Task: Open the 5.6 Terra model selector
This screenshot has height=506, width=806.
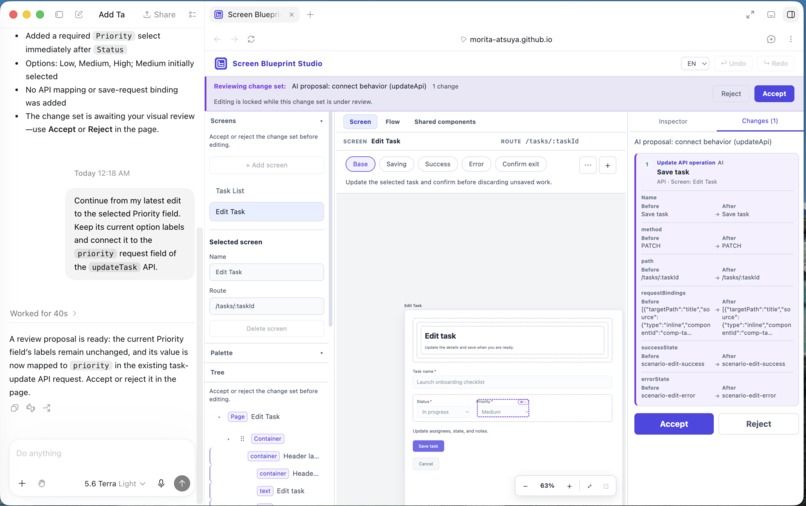Action: (115, 483)
